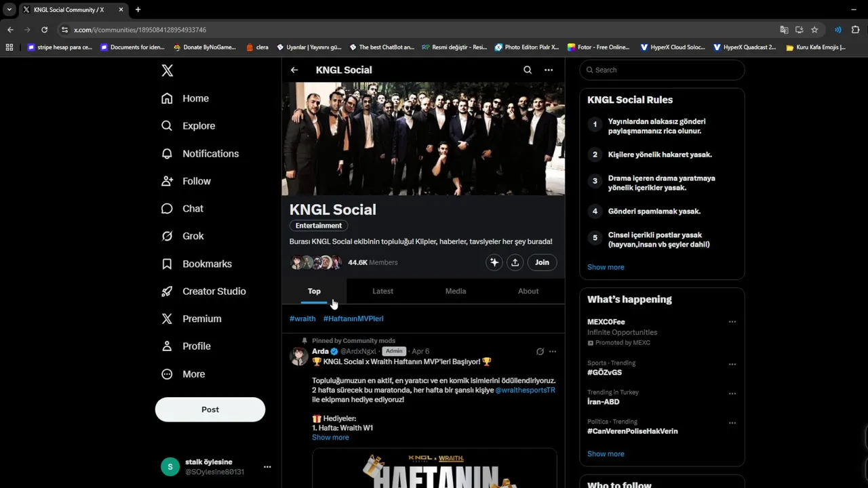Screen dimensions: 868x488
Task: Click the back arrow beside KNGL Social
Action: click(294, 70)
